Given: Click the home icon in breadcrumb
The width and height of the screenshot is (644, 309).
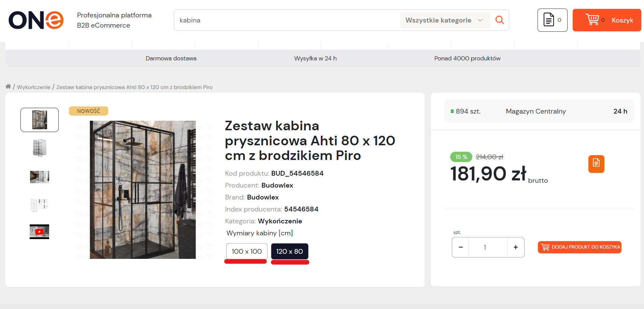Looking at the screenshot, I should tap(8, 87).
